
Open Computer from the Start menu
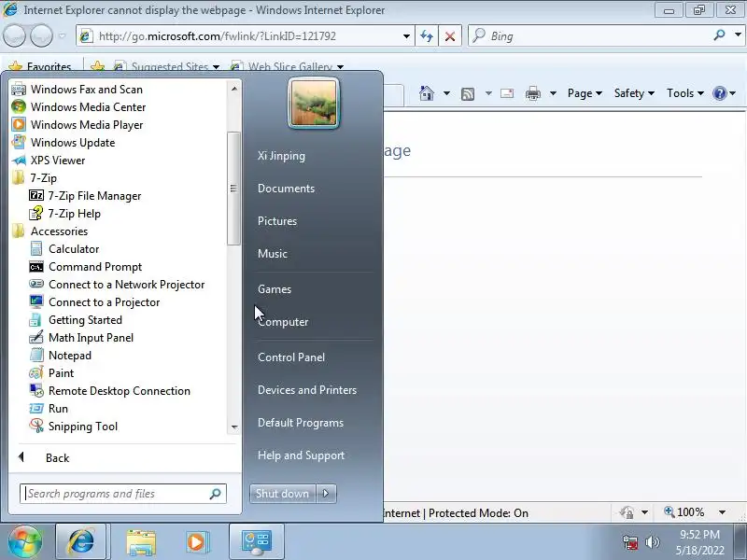pyautogui.click(x=283, y=322)
